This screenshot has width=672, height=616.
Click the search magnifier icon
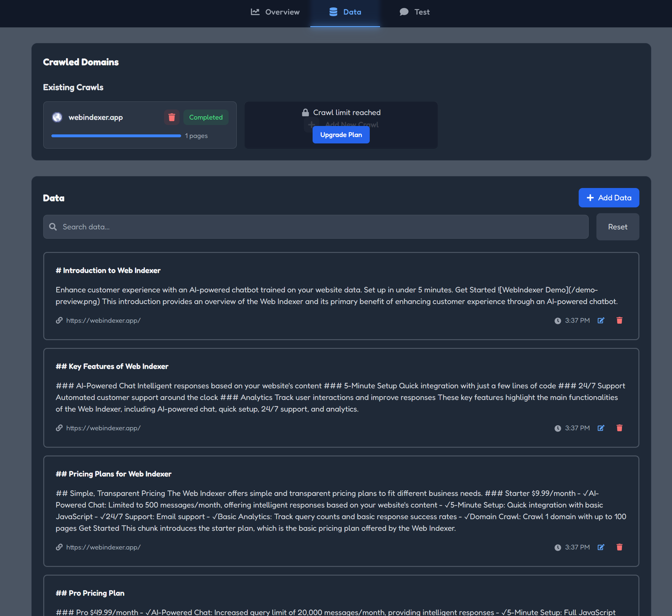(x=53, y=227)
